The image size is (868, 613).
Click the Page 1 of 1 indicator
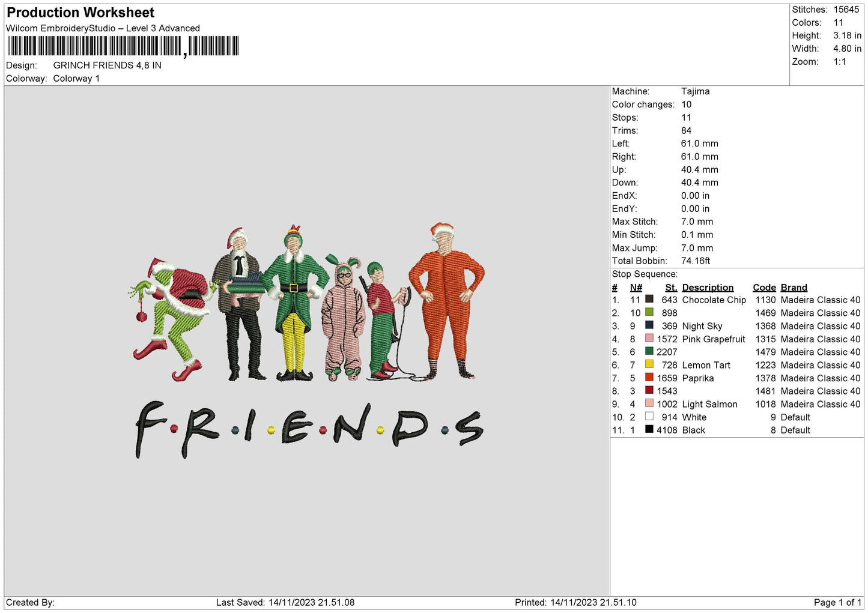(x=837, y=602)
